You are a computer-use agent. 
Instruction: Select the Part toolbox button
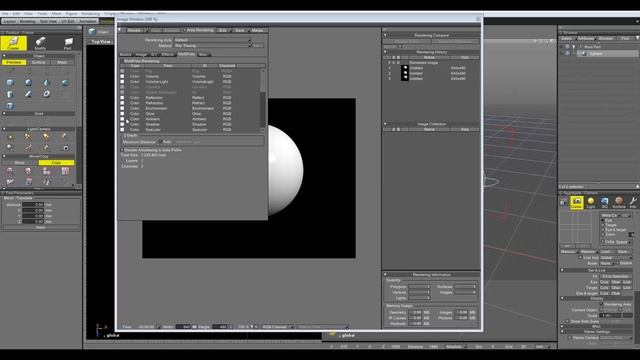(x=68, y=43)
